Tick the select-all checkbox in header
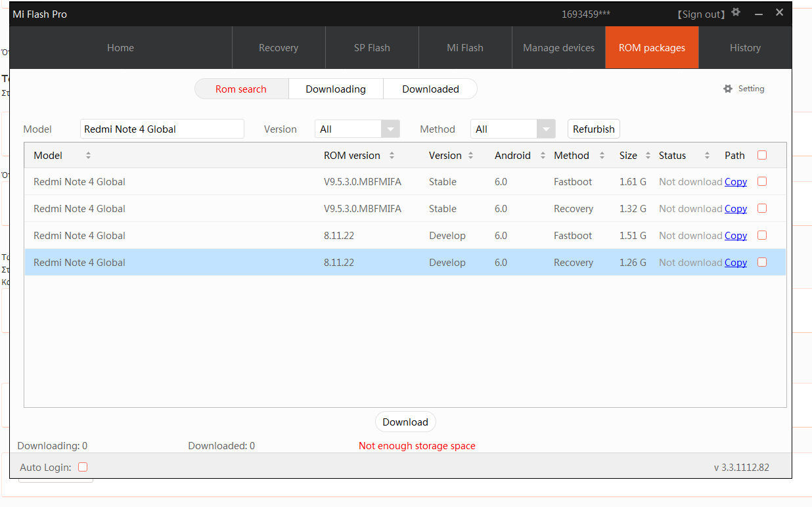 [x=762, y=156]
